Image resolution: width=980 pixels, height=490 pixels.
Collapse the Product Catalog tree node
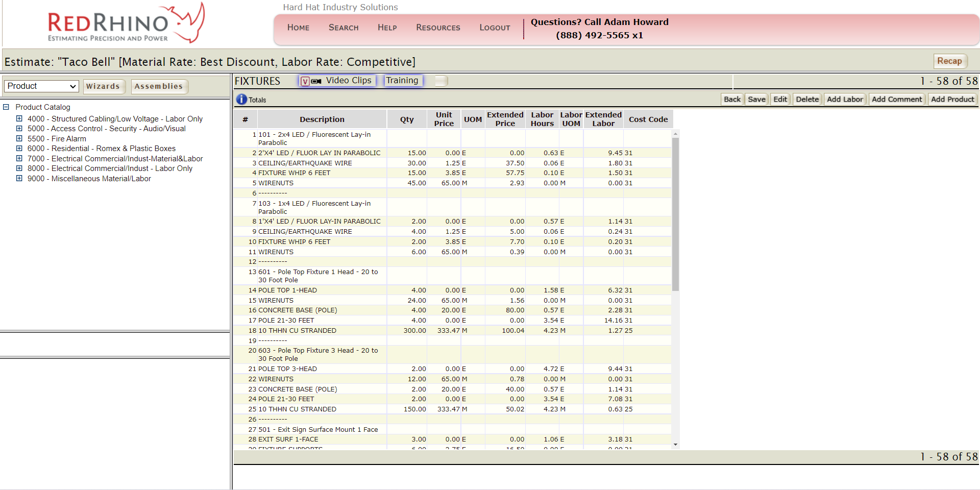(6, 107)
